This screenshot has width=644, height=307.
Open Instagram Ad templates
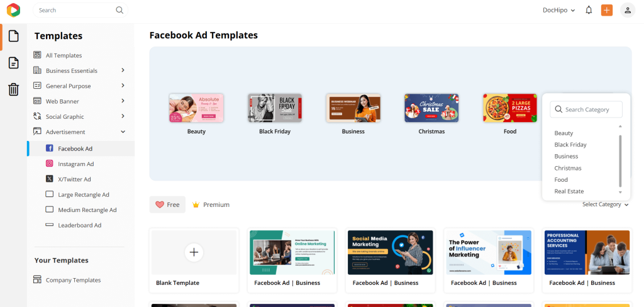click(x=76, y=164)
